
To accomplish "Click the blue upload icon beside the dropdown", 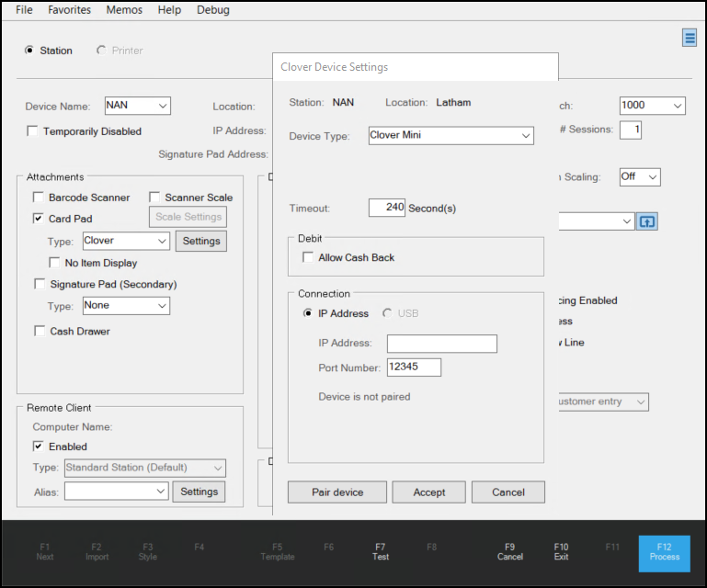I will [647, 221].
